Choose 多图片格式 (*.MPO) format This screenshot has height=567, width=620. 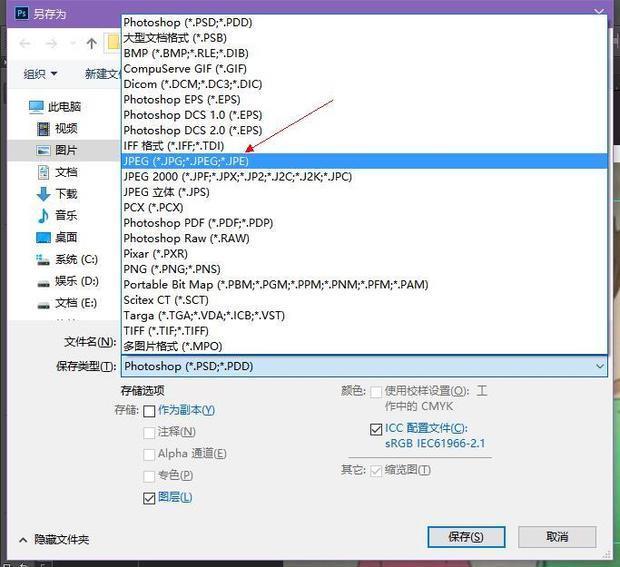pos(364,346)
